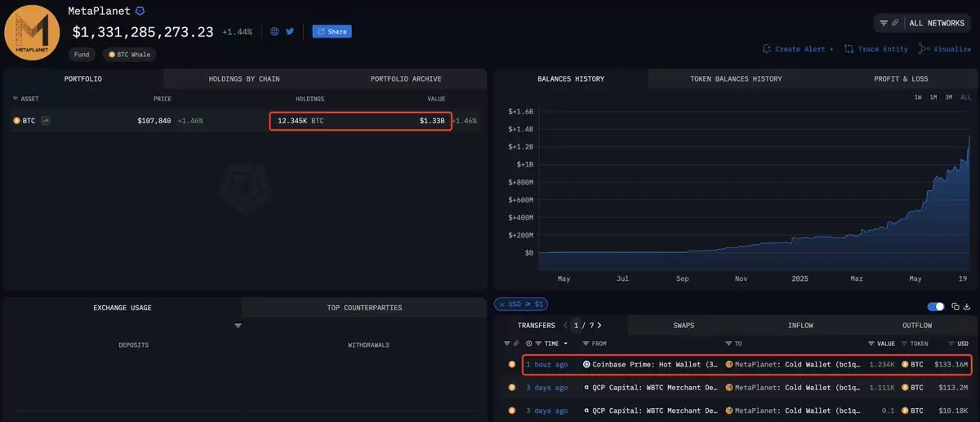The width and height of the screenshot is (980, 422).
Task: Select the 1M chart range
Action: pyautogui.click(x=933, y=97)
